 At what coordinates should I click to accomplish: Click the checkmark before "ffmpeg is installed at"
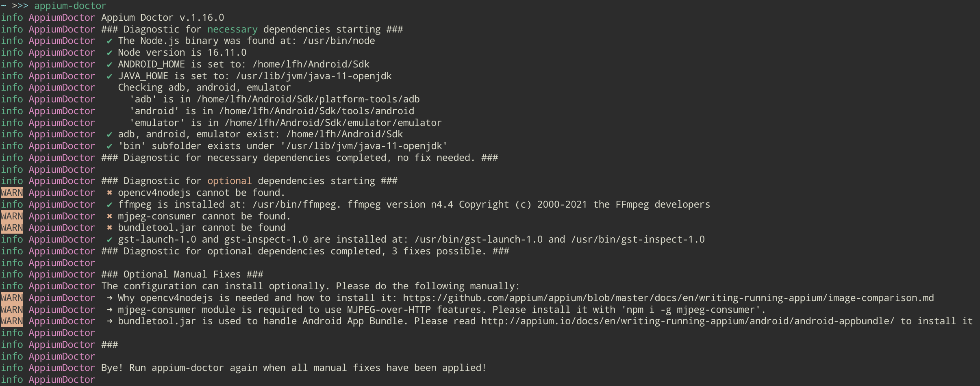[109, 205]
